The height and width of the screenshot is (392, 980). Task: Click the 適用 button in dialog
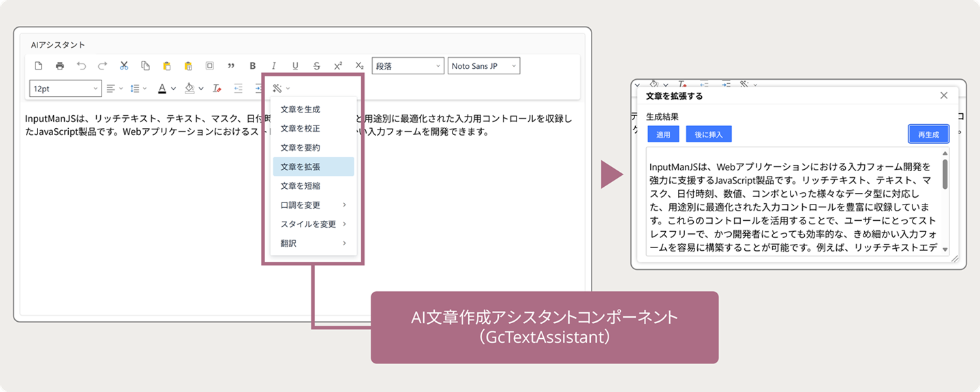(663, 134)
